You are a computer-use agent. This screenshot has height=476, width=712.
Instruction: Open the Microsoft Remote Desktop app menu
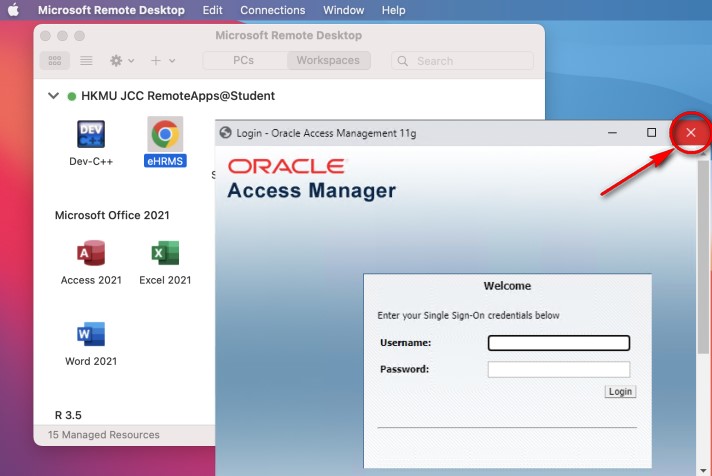point(111,10)
